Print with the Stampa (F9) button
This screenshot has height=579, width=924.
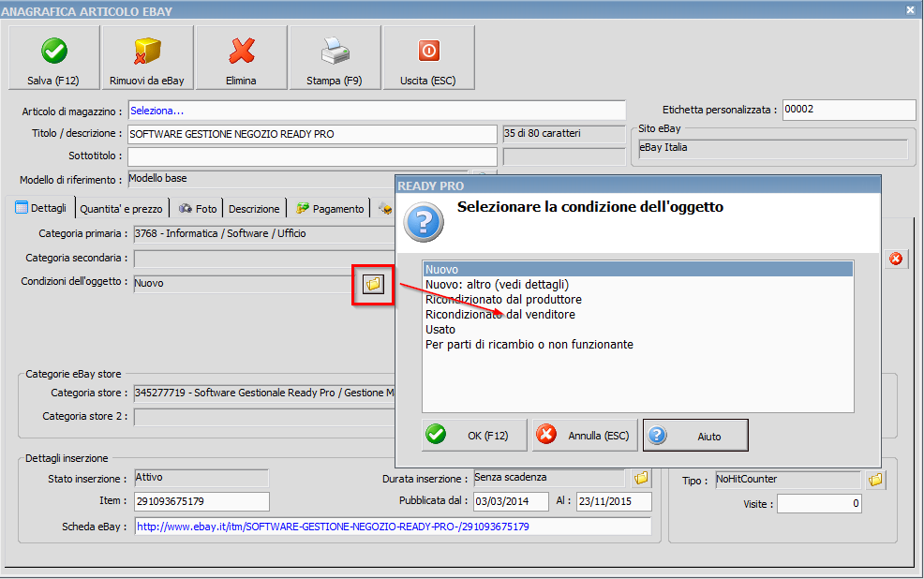335,58
